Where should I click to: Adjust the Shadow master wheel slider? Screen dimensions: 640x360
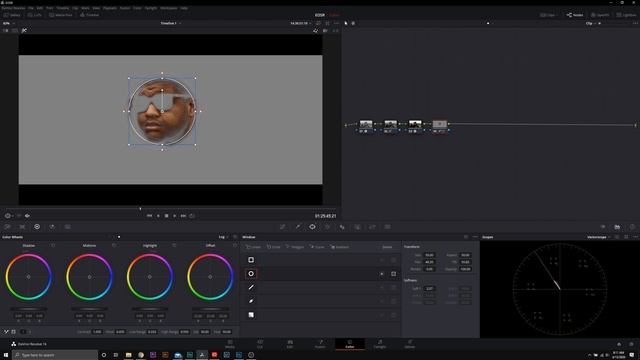pos(29,309)
